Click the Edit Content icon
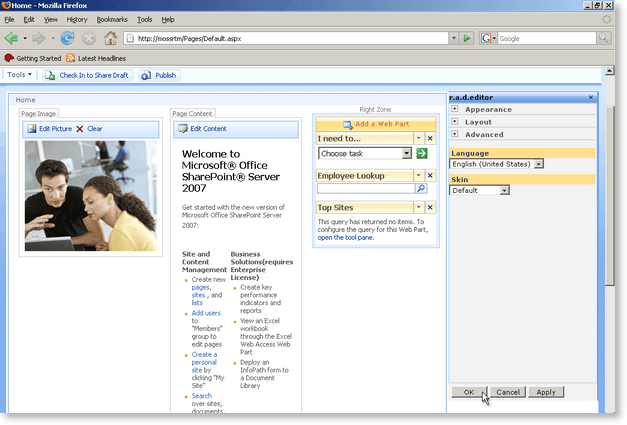The image size is (627, 425). 183,129
